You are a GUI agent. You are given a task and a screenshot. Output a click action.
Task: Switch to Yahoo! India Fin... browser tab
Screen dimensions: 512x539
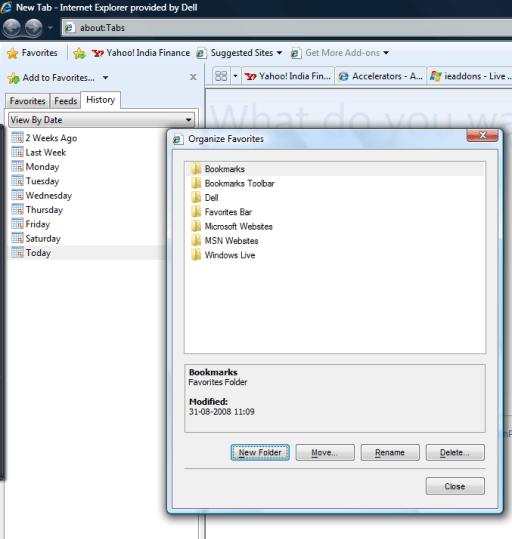288,76
